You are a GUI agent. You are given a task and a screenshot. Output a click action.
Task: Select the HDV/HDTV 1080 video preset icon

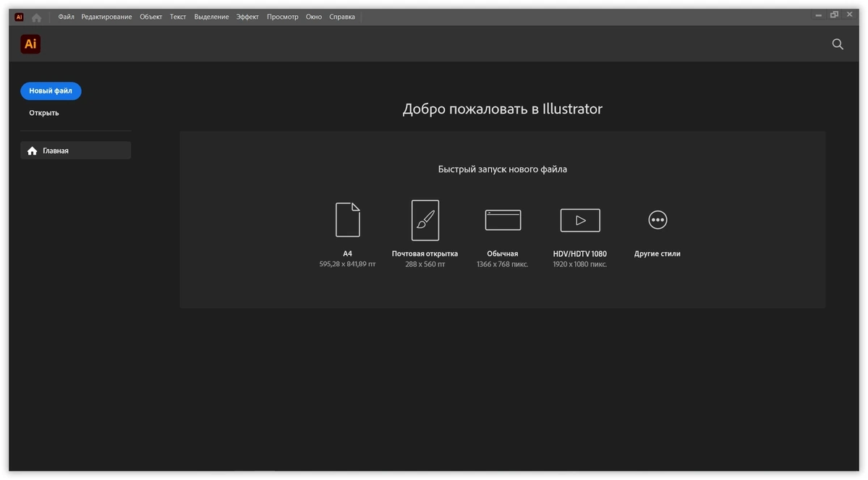(x=580, y=220)
